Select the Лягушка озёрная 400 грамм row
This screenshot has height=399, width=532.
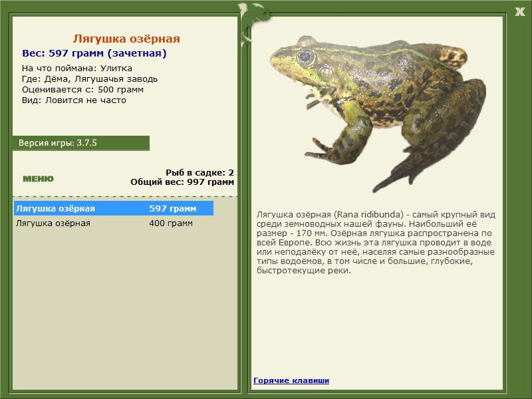coord(114,223)
